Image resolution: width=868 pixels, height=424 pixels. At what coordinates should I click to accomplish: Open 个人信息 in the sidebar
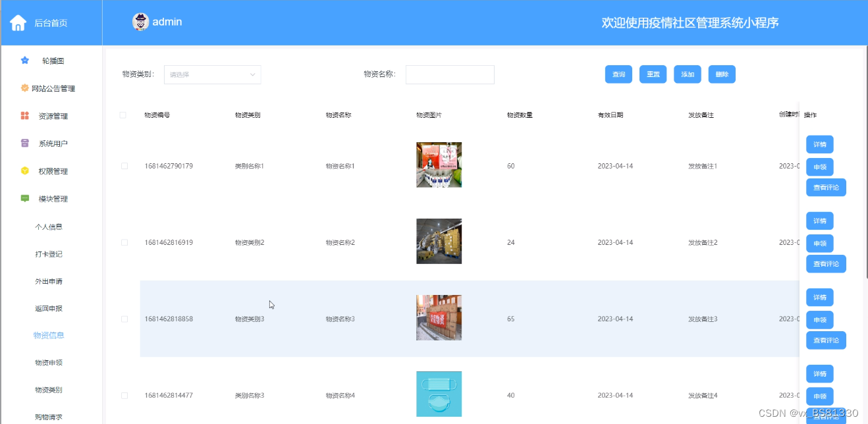tap(49, 226)
